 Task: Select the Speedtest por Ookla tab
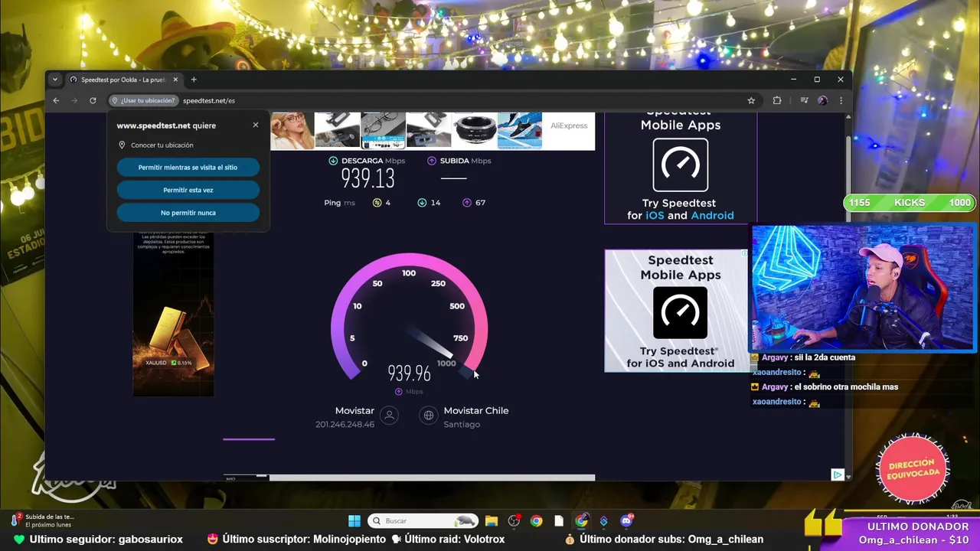122,80
